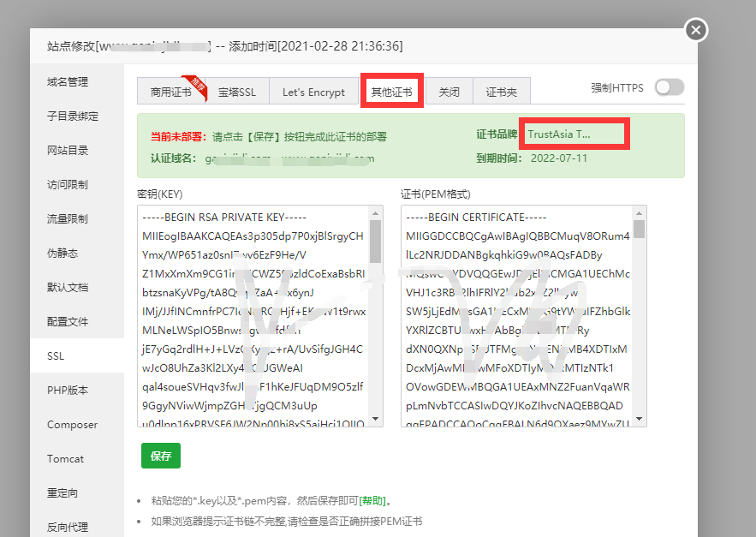Click the 关闭 tab
The height and width of the screenshot is (537, 756).
pyautogui.click(x=449, y=92)
